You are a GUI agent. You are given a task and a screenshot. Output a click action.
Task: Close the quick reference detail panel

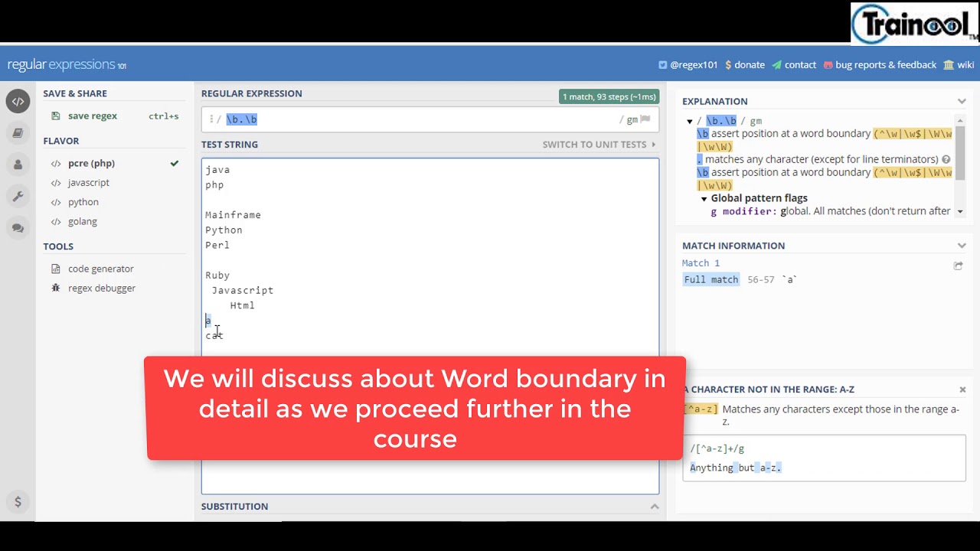pyautogui.click(x=962, y=390)
